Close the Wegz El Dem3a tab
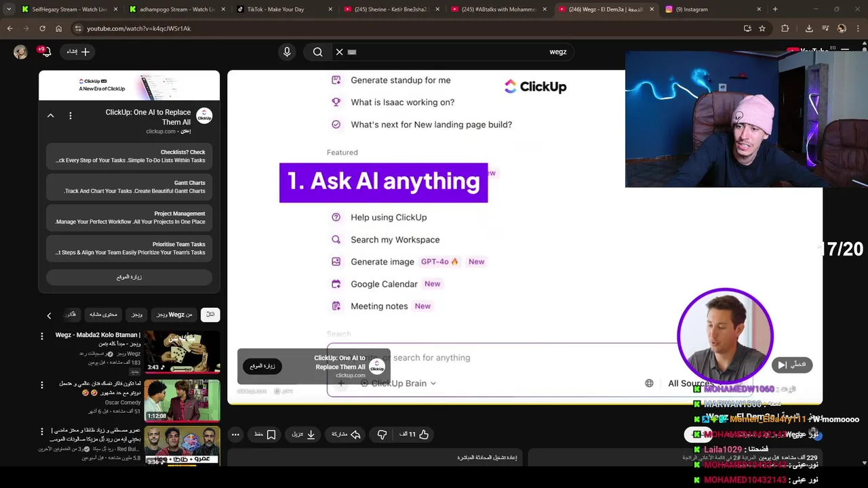 [652, 9]
